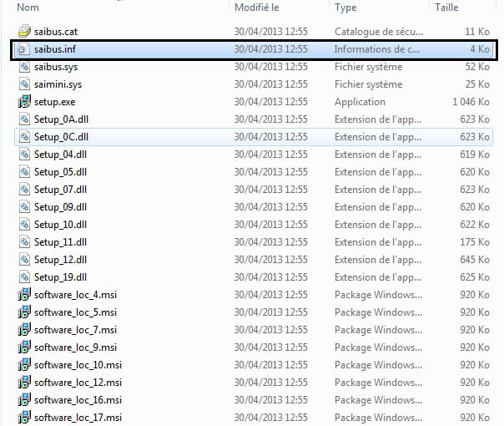This screenshot has height=426, width=504.
Task: Select the file name saibus.cat
Action: click(x=56, y=32)
